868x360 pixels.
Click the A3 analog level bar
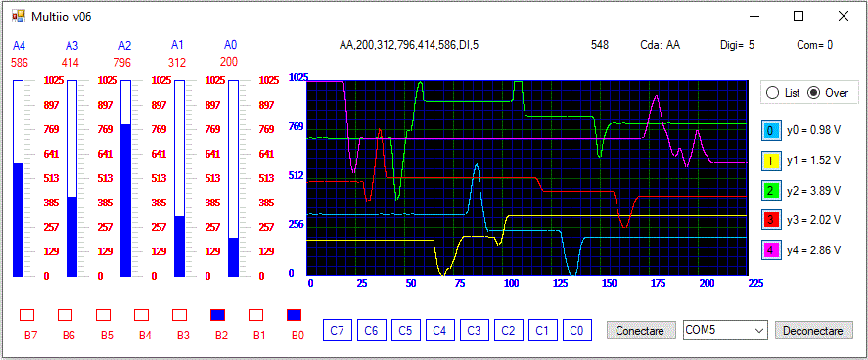coord(72,178)
